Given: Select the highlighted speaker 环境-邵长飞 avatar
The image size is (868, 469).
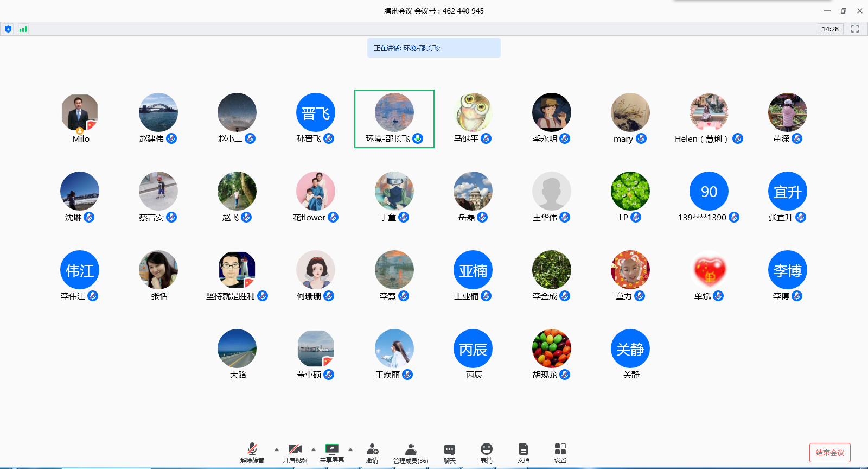Looking at the screenshot, I should 394,112.
